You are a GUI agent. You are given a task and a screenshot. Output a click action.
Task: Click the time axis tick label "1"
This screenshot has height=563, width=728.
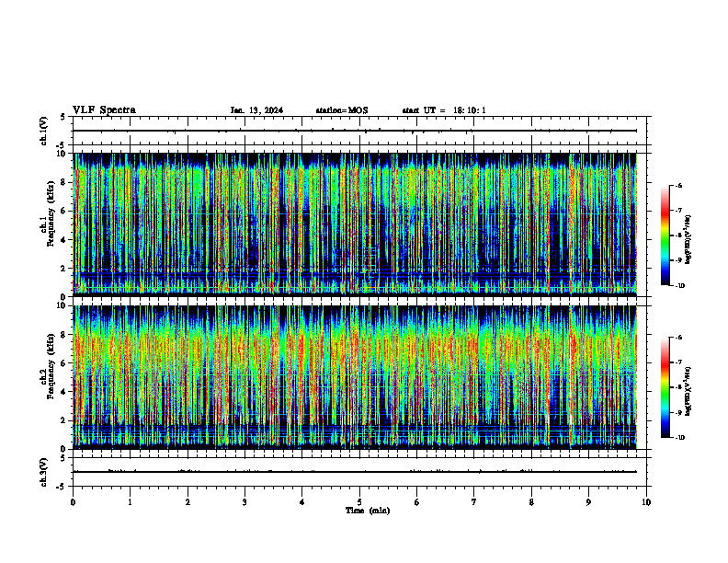pos(130,502)
